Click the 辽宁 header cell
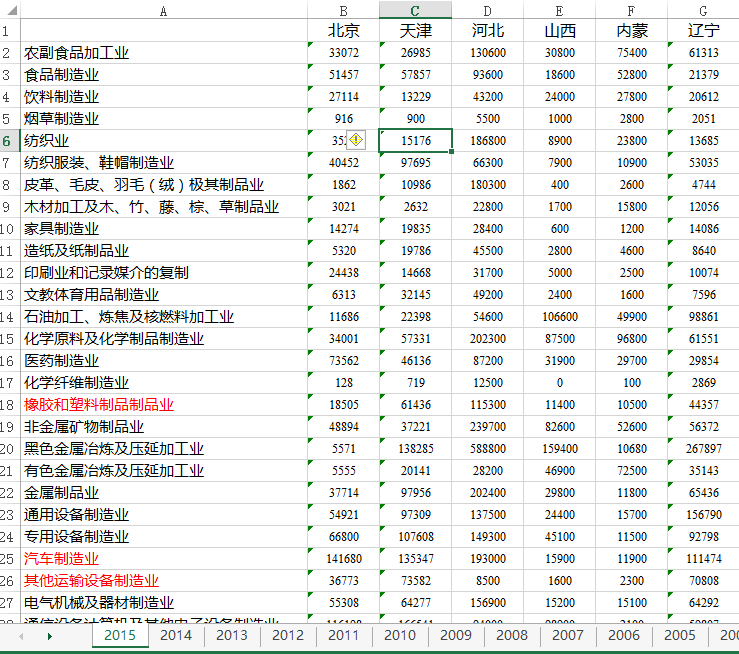Screen dimensions: 739x654 pos(703,31)
